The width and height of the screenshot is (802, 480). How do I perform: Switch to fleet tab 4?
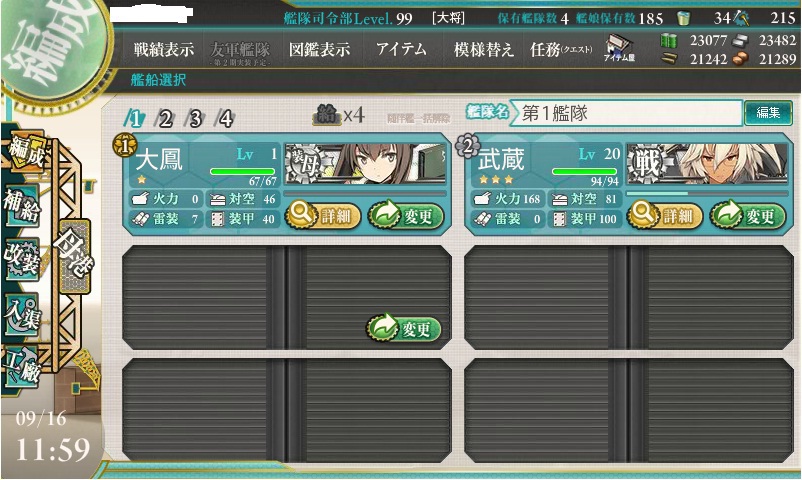pos(225,119)
